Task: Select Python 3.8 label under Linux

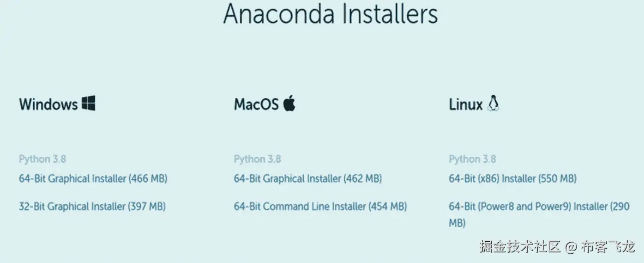Action: 472,159
